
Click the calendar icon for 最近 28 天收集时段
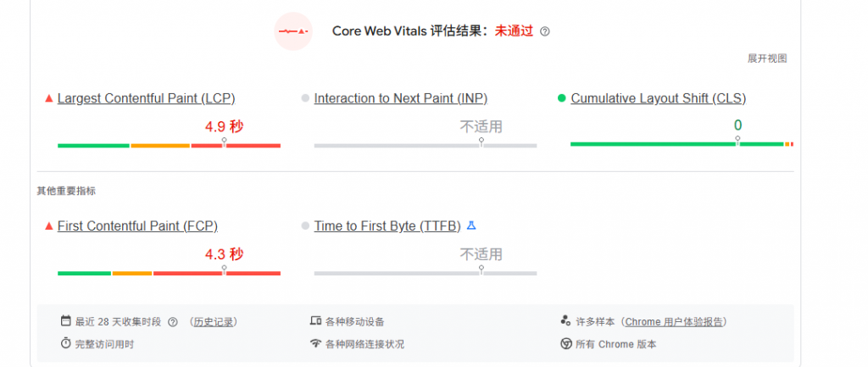click(x=65, y=321)
